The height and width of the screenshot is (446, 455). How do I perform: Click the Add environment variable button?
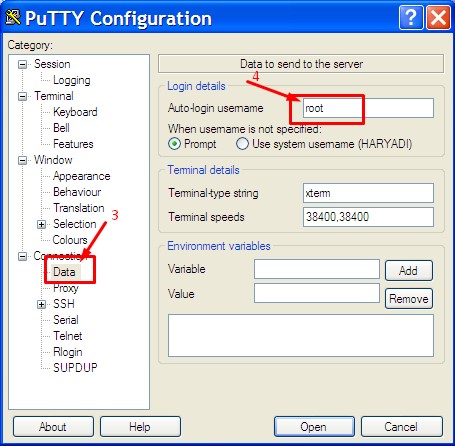[409, 270]
